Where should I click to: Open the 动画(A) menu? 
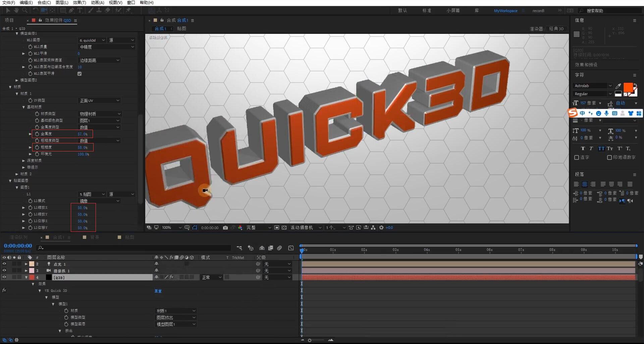coord(97,3)
